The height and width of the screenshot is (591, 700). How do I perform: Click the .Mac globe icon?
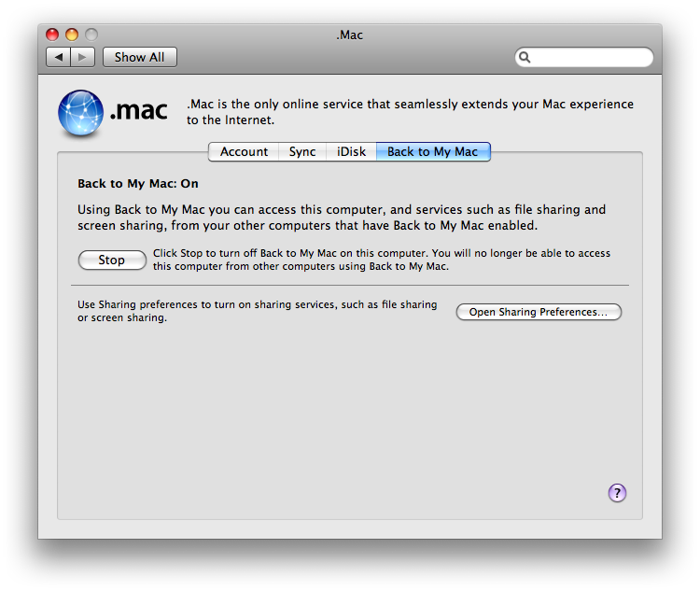click(81, 113)
